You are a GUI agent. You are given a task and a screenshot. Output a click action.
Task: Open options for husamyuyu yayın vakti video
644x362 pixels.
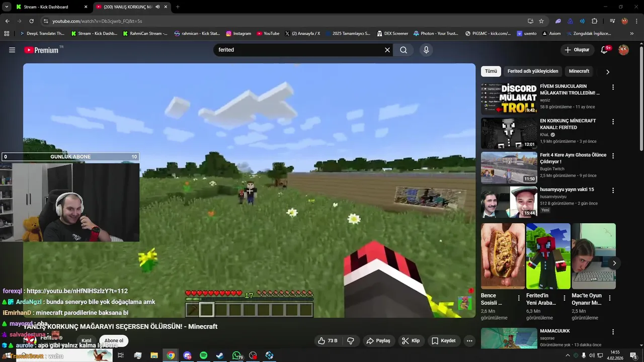point(613,191)
